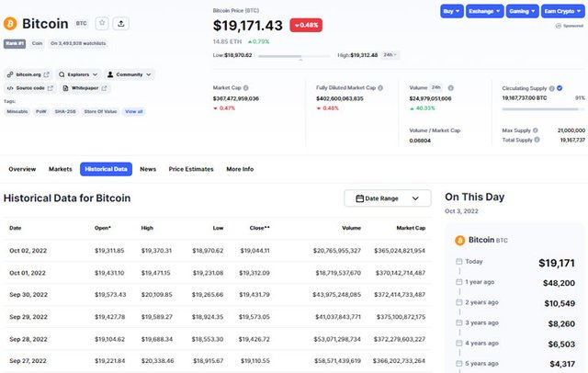This screenshot has width=588, height=373.
Task: Click View all tags
Action: point(134,111)
